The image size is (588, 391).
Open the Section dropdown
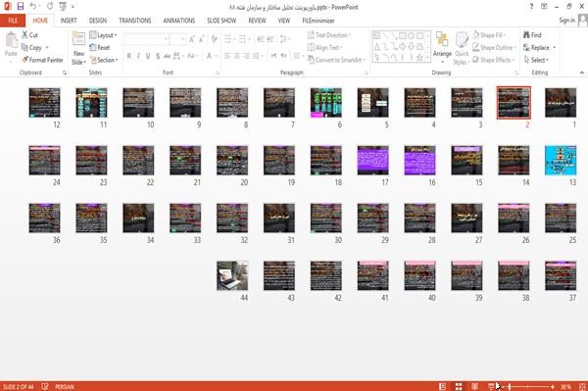tap(104, 60)
